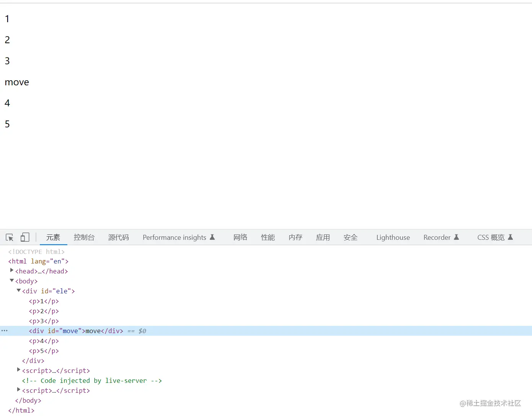The width and height of the screenshot is (532, 418).
Task: Open the 安全 tab
Action: [351, 237]
